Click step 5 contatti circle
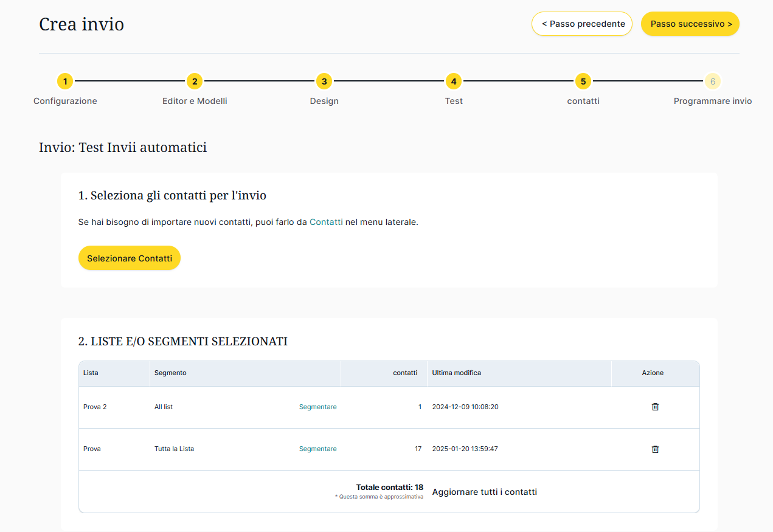Viewport: 773px width, 532px height. point(583,81)
